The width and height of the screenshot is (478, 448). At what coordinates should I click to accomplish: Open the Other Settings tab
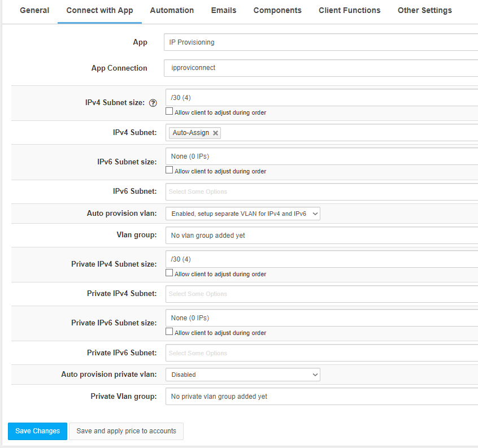tap(424, 11)
